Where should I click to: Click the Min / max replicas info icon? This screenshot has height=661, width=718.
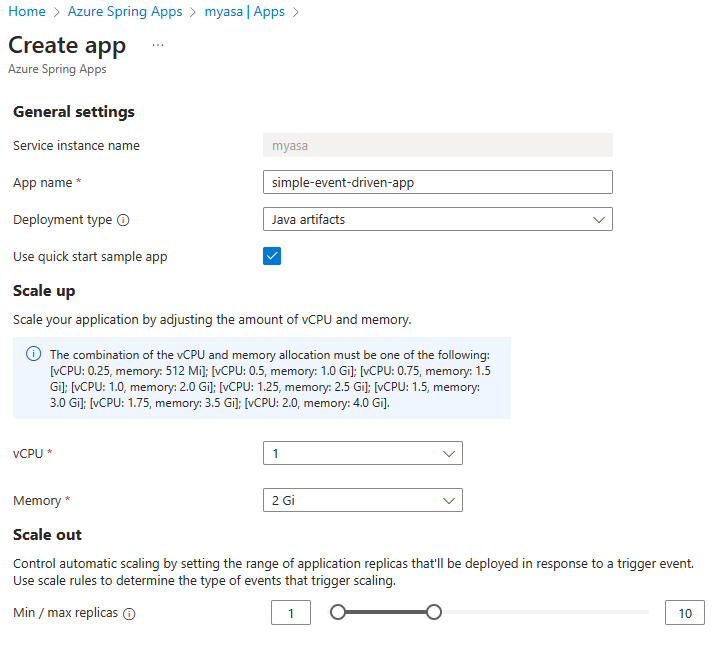coord(129,613)
